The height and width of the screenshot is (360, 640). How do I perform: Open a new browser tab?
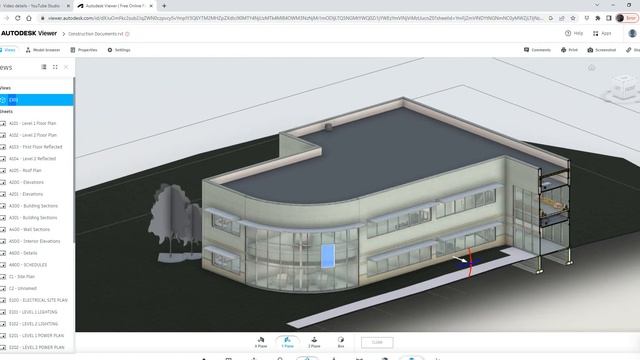click(x=164, y=6)
